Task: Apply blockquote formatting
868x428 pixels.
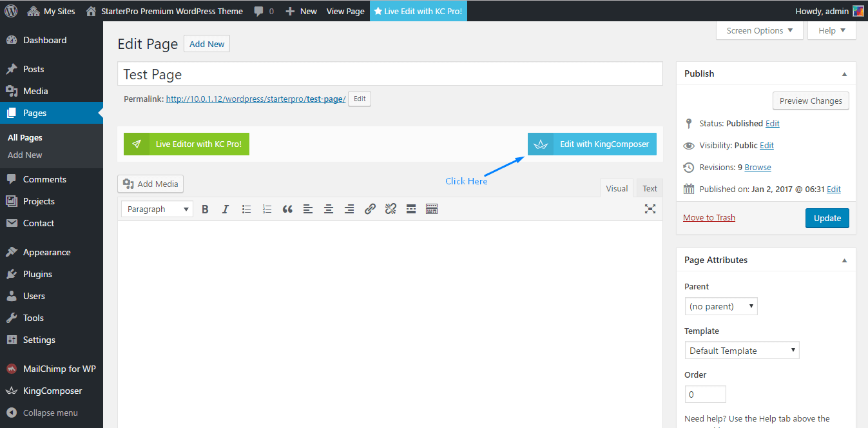Action: (x=287, y=209)
